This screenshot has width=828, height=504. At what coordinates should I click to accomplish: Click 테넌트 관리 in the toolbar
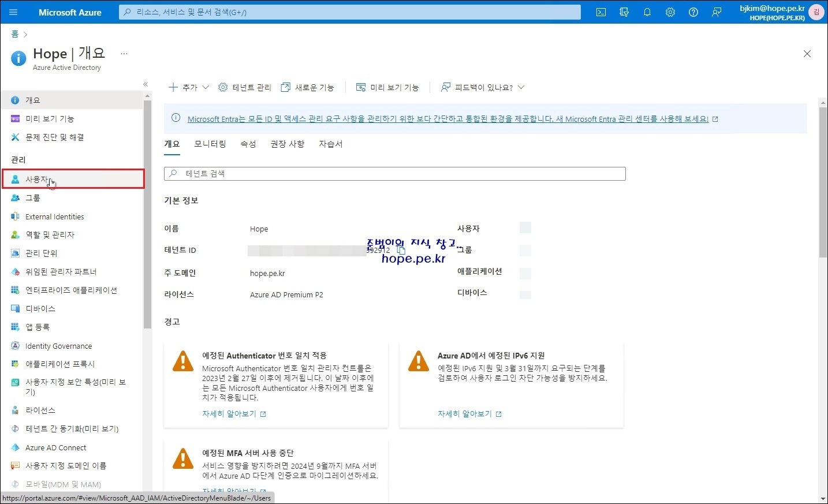click(x=245, y=87)
